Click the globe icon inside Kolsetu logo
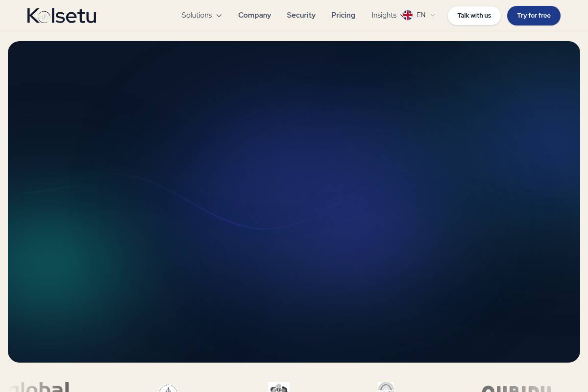 (44, 18)
